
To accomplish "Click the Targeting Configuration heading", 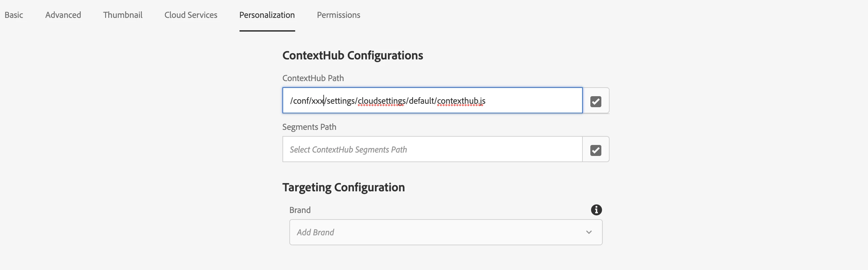I will click(x=344, y=188).
